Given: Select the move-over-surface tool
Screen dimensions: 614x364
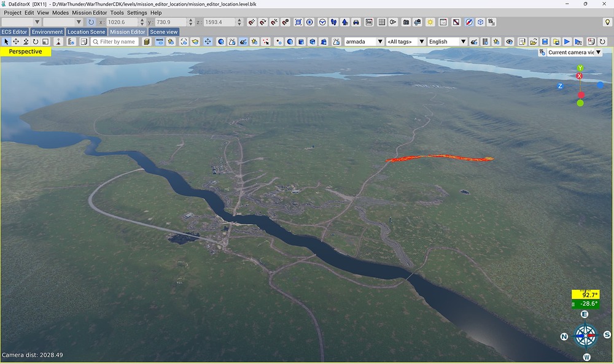Looking at the screenshot, I should 26,42.
